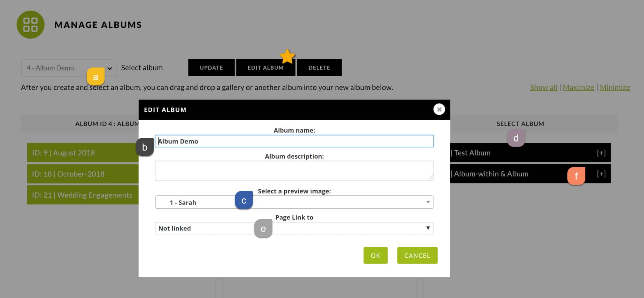The height and width of the screenshot is (298, 644).
Task: Open the '4 - Album Demo' album selector
Action: [69, 68]
